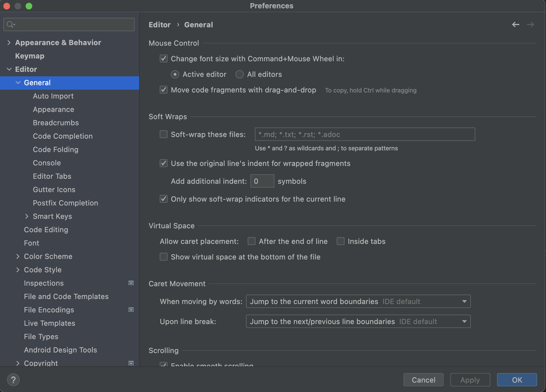
Task: Open Code Completion settings page
Action: pos(63,136)
